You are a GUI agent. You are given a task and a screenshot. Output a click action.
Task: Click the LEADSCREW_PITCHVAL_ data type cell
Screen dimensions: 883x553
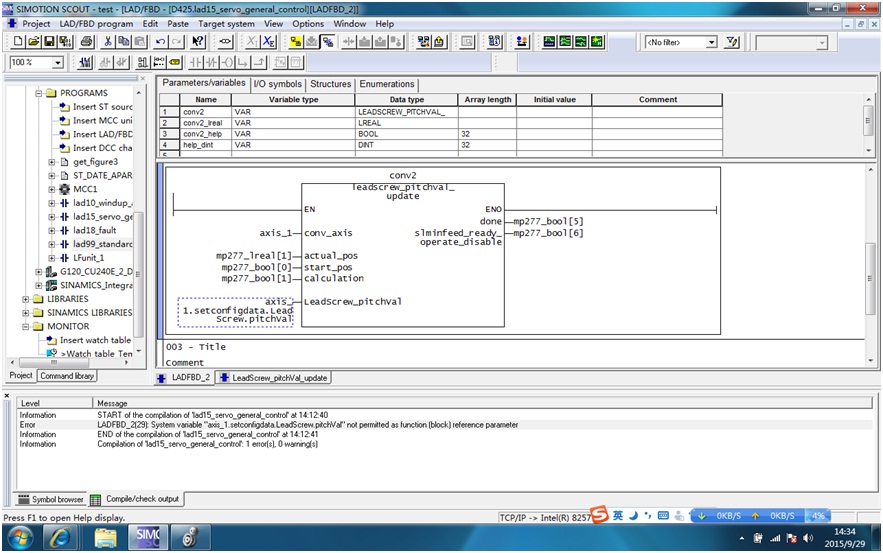[406, 112]
